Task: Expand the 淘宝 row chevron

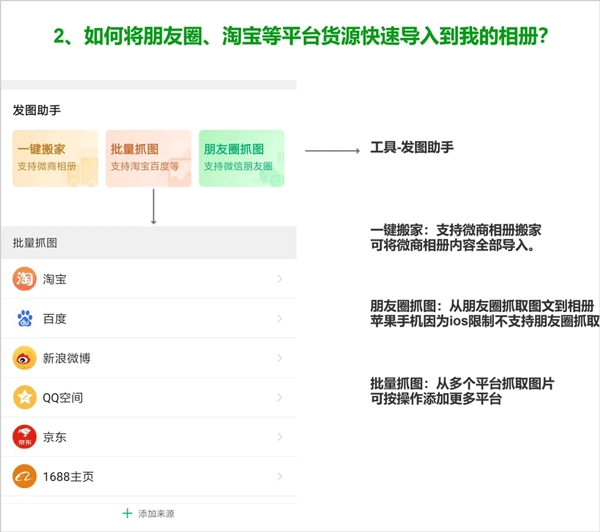Action: click(x=280, y=279)
